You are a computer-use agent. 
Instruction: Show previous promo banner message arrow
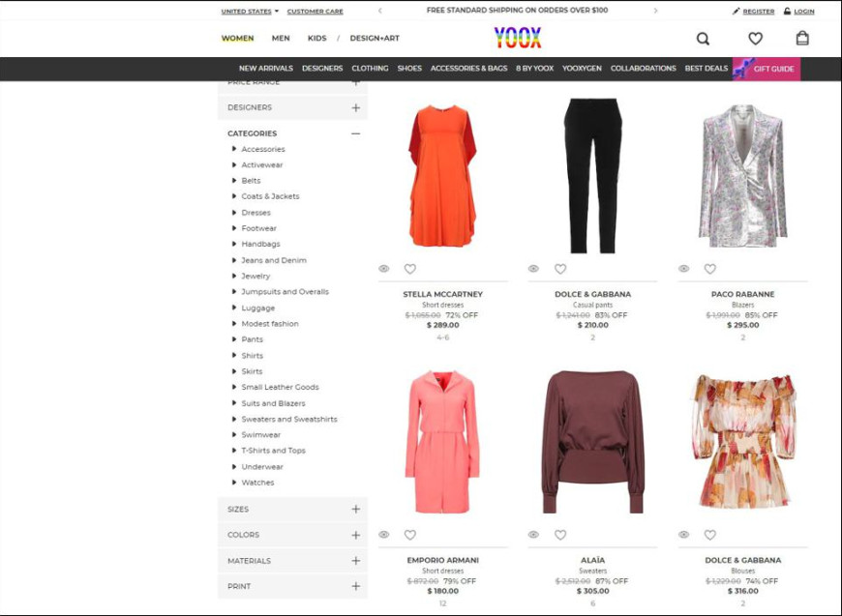point(380,11)
